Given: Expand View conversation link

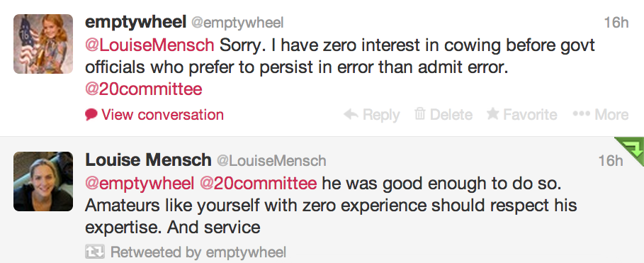Looking at the screenshot, I should click(x=163, y=114).
